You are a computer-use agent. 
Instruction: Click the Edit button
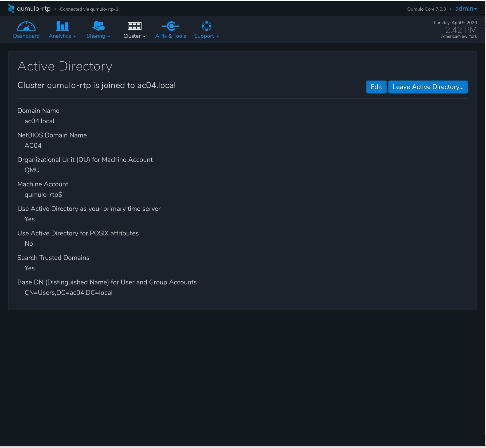tap(376, 87)
